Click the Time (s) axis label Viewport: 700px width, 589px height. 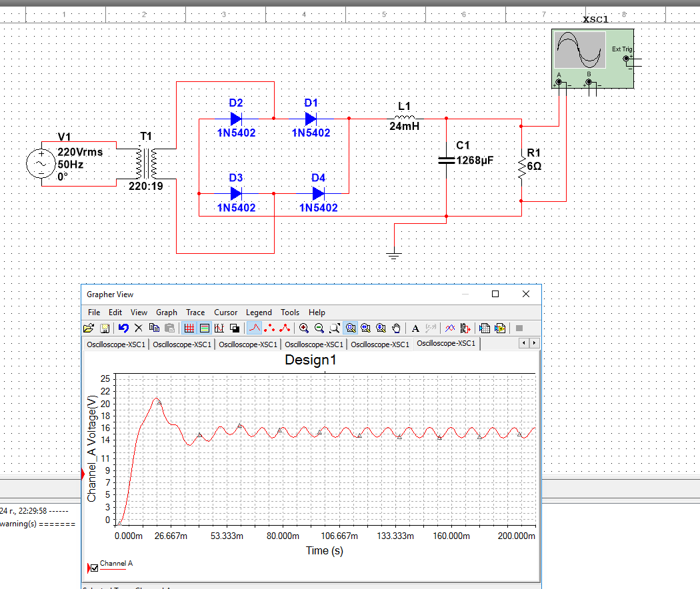point(325,550)
